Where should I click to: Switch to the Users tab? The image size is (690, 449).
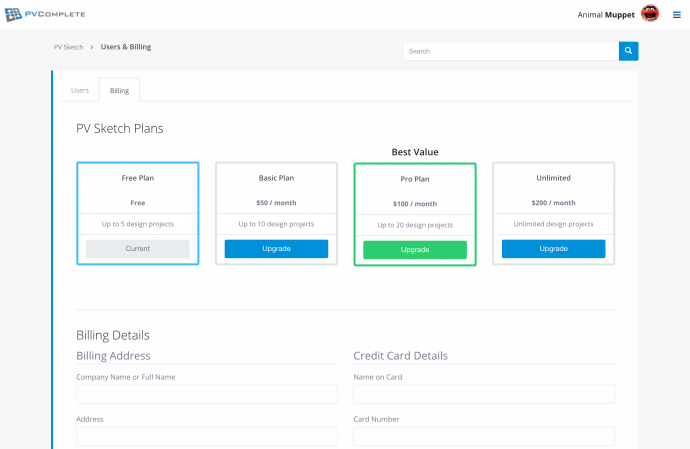click(x=80, y=90)
